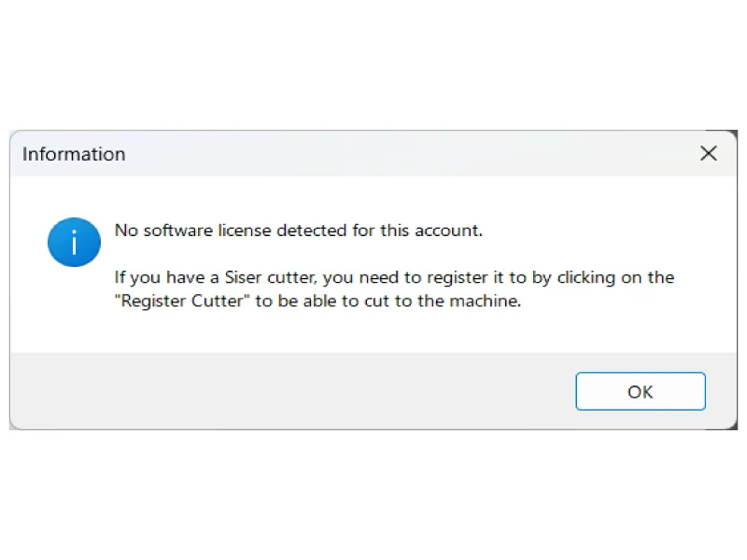Click the blue information icon
This screenshot has height=560, width=747.
click(x=74, y=243)
